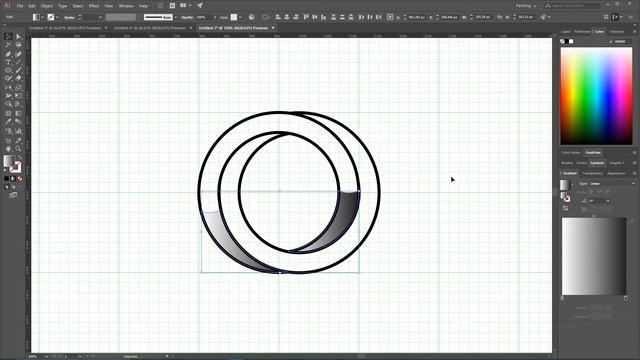Select the Type tool
Viewport: 640px width, 360px height.
point(8,62)
